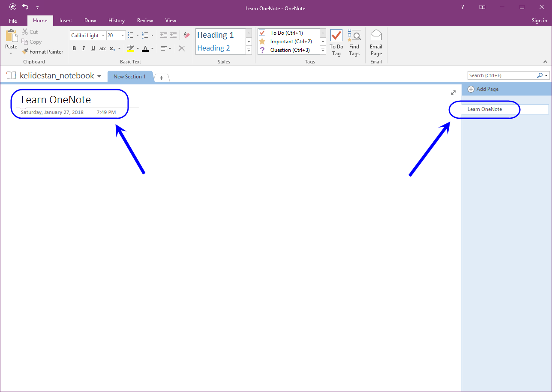The image size is (552, 392).
Task: Click the paragraph alignment icon
Action: pyautogui.click(x=164, y=48)
